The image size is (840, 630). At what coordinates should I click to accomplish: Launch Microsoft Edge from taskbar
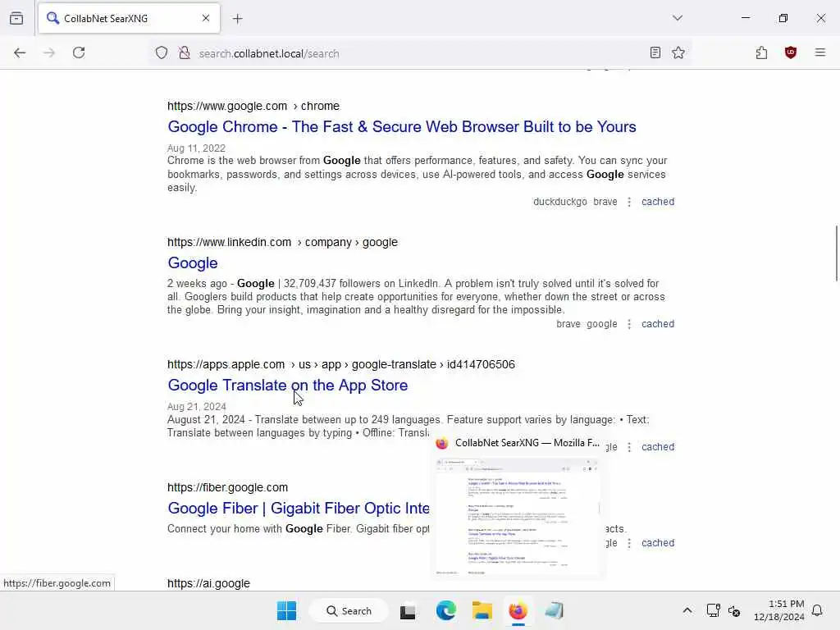445,610
